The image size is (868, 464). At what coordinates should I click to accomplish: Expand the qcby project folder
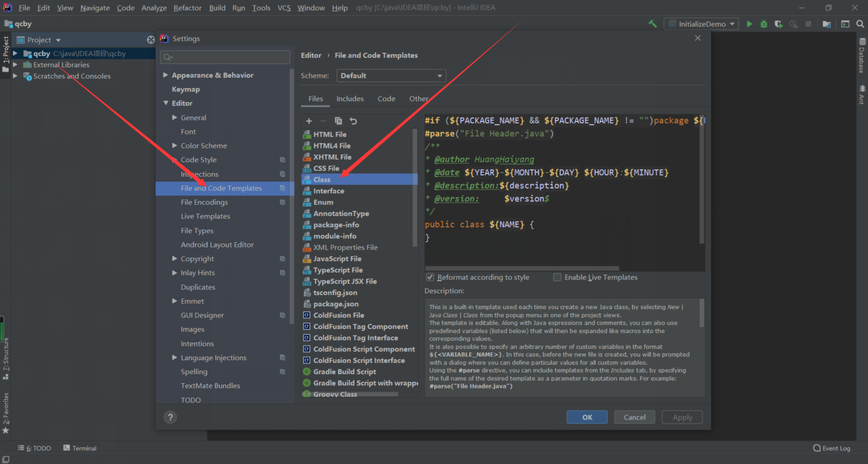pos(16,53)
